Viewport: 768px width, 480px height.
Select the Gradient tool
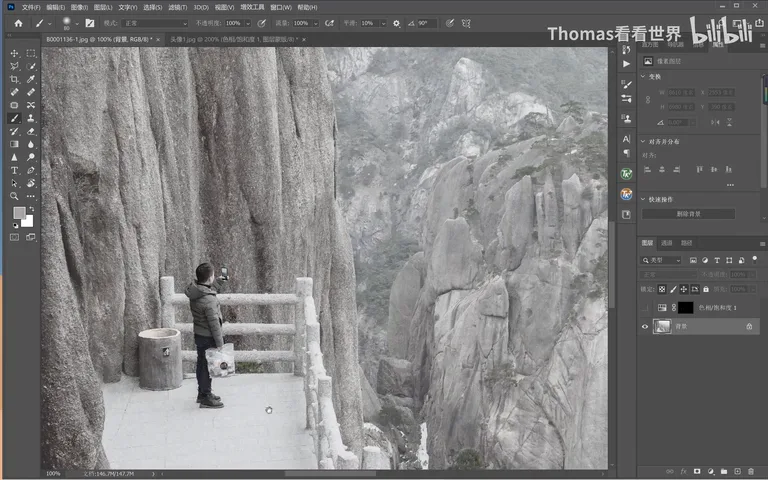[14, 144]
